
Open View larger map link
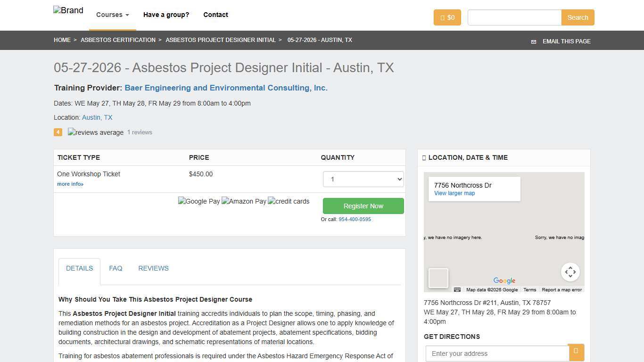point(454,193)
